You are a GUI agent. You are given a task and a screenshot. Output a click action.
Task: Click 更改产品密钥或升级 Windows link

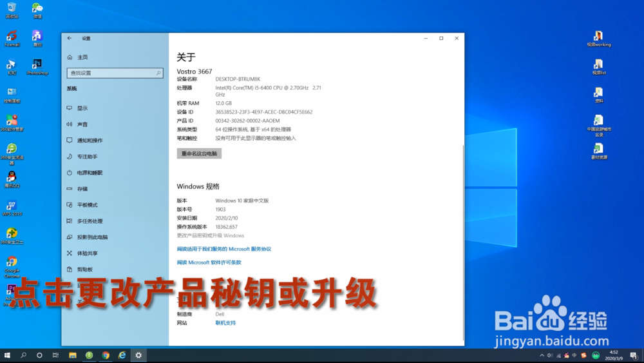coord(211,235)
